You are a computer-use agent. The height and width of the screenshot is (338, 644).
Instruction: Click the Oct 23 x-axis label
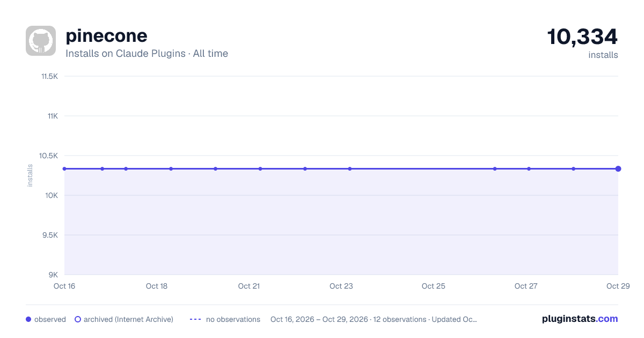coord(341,286)
